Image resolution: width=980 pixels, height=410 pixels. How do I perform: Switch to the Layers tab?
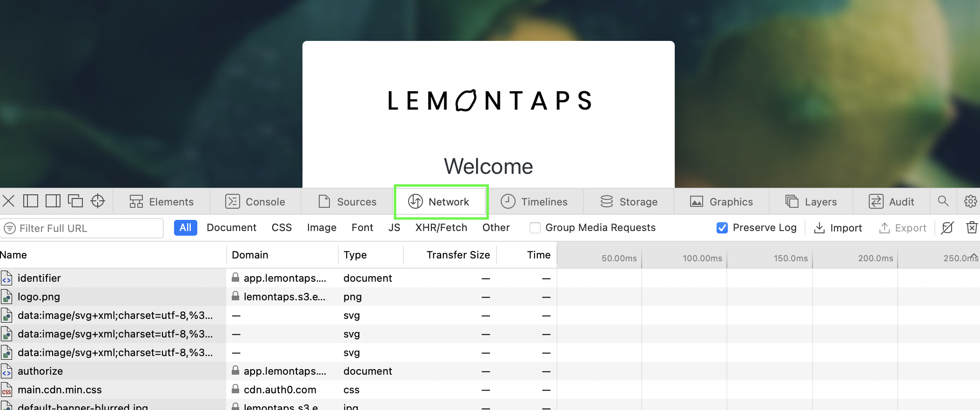(811, 202)
